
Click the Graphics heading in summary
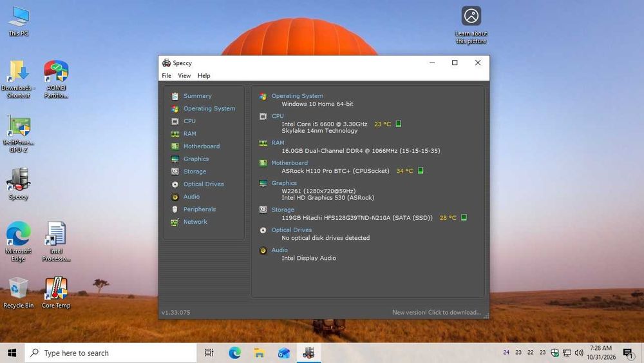[x=284, y=183]
